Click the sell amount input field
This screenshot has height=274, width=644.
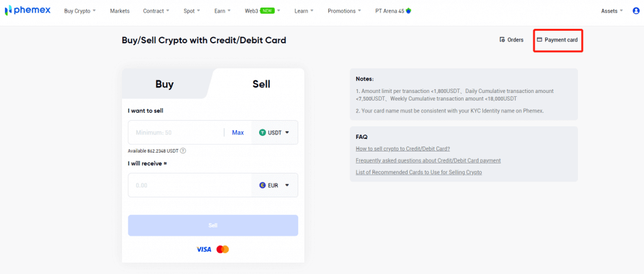click(176, 133)
